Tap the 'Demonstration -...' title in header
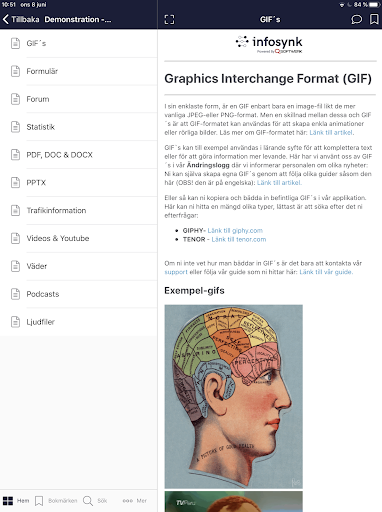Image resolution: width=382 pixels, height=512 pixels. click(x=78, y=19)
